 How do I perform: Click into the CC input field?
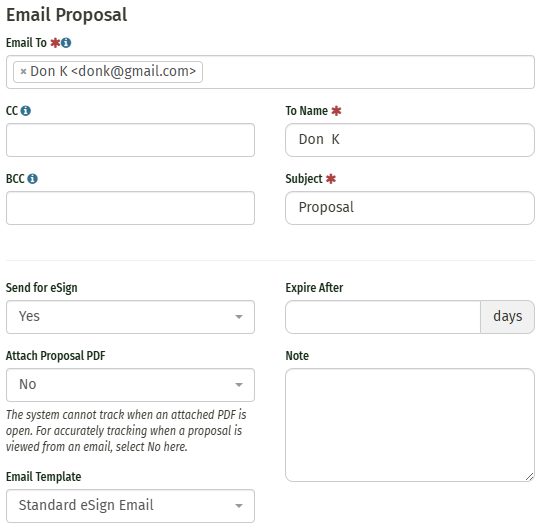(130, 140)
